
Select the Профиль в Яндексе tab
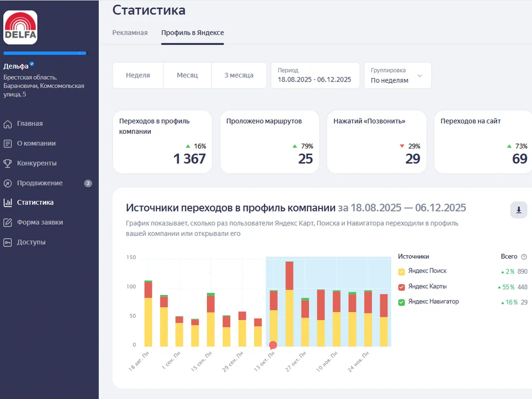point(192,33)
